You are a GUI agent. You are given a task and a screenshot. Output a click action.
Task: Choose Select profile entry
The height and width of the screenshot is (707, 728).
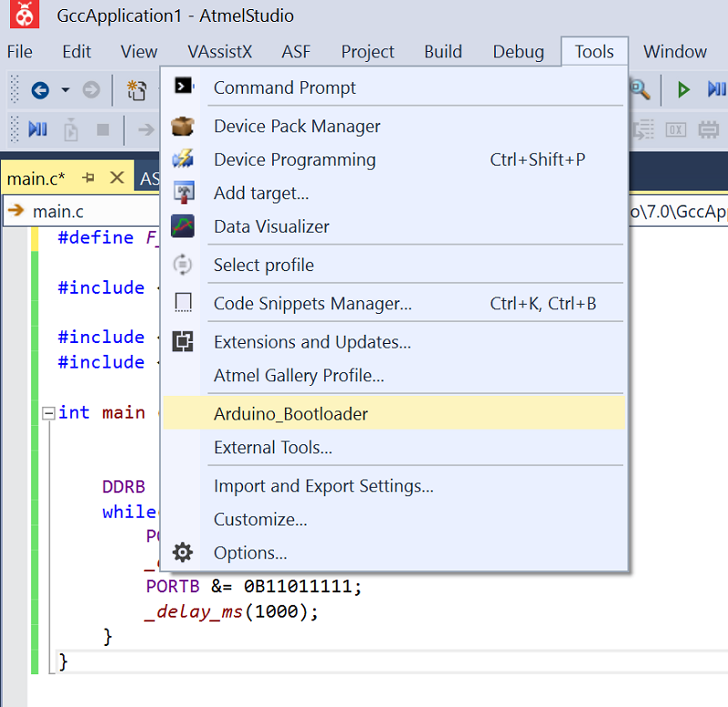pyautogui.click(x=394, y=265)
